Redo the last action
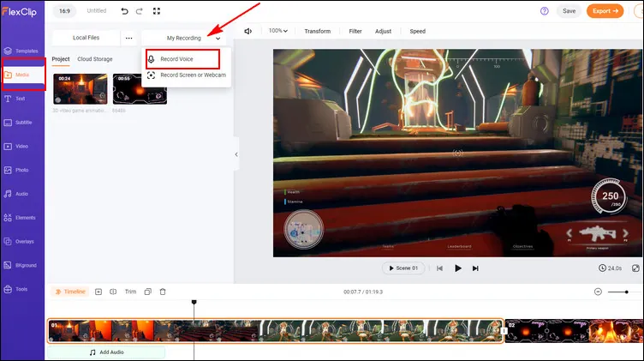This screenshot has height=361, width=644. (x=140, y=11)
